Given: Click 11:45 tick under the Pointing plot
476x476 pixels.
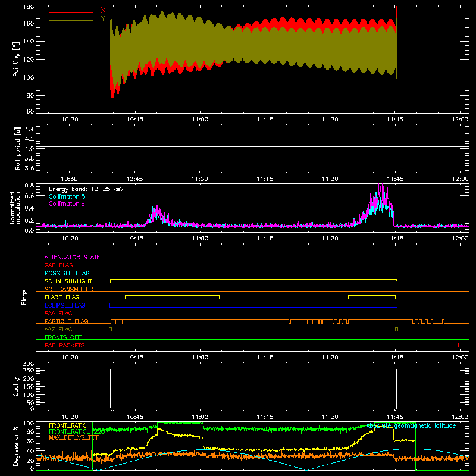Looking at the screenshot, I should (x=395, y=120).
